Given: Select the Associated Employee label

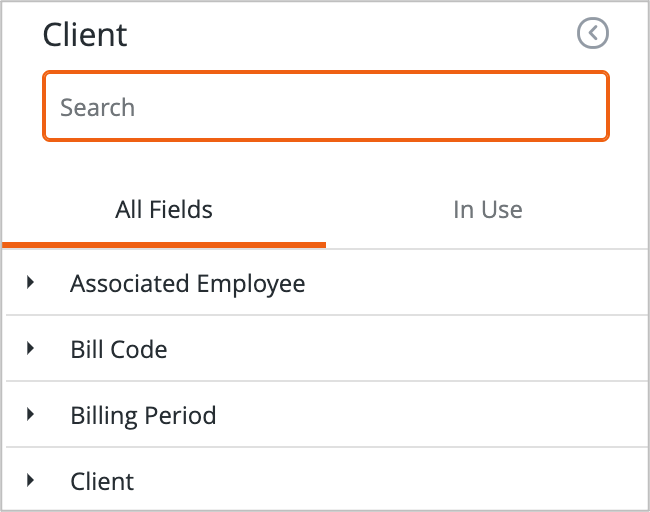Looking at the screenshot, I should click(x=187, y=284).
